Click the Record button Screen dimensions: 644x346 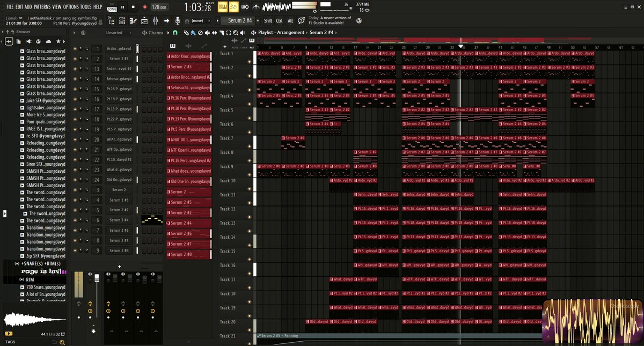[145, 7]
